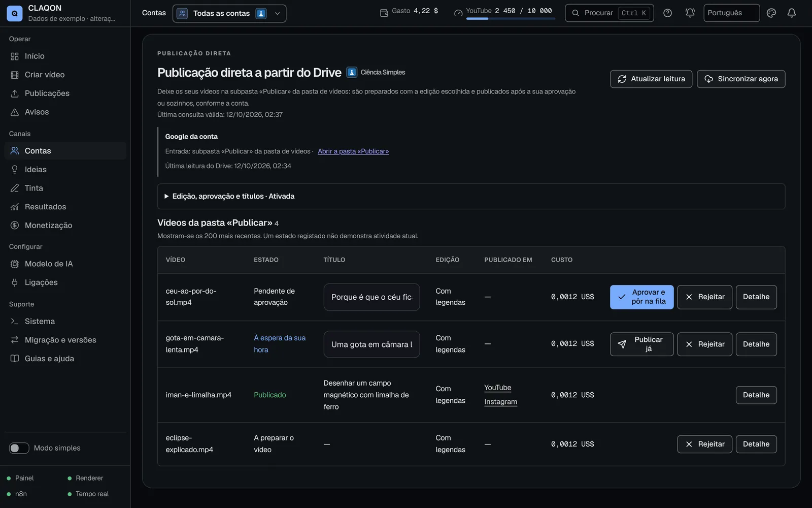This screenshot has width=812, height=508.
Task: Open the theme palette icon
Action: click(x=771, y=13)
